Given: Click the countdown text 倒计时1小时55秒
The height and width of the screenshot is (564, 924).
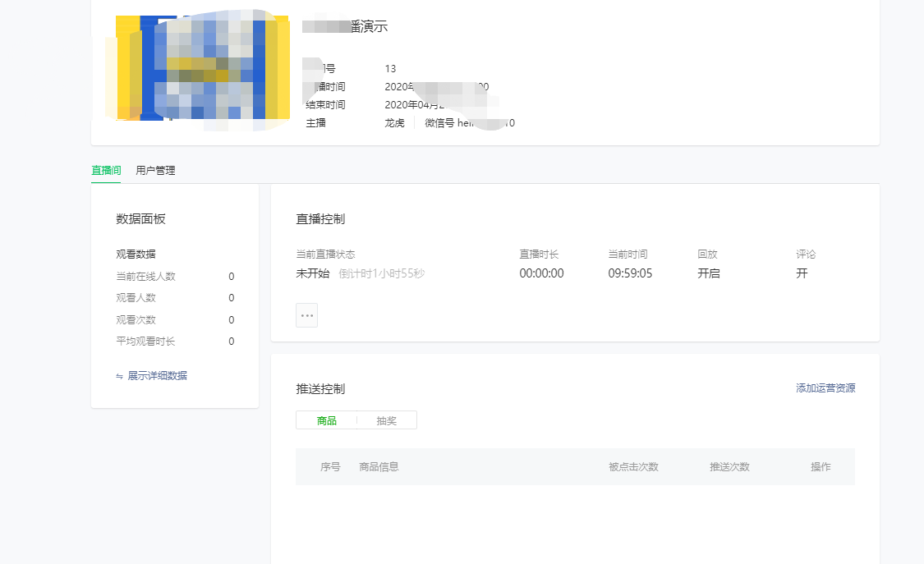Looking at the screenshot, I should 382,273.
